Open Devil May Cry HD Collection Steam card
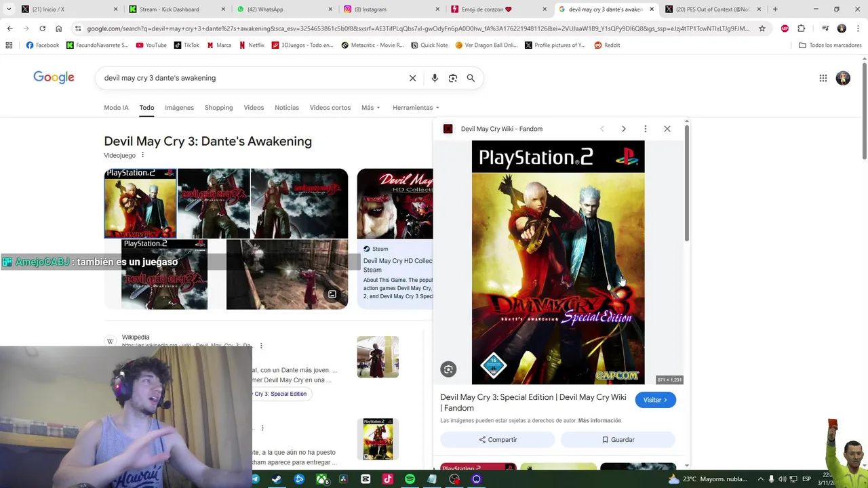 coord(395,239)
